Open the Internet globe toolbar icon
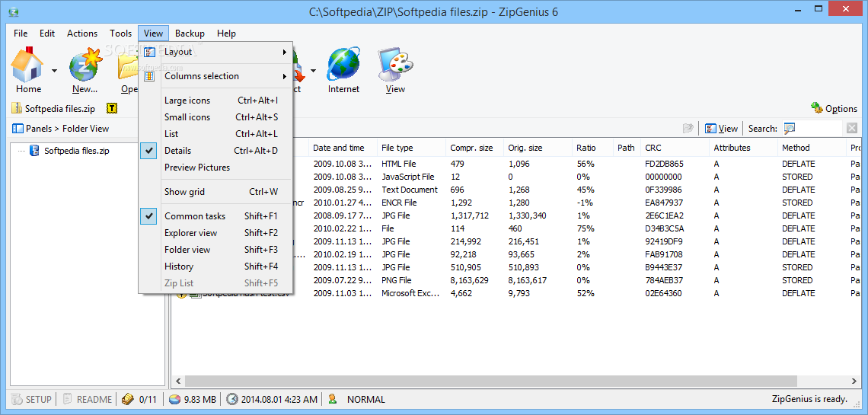Screen dimensions: 868x415 point(343,64)
